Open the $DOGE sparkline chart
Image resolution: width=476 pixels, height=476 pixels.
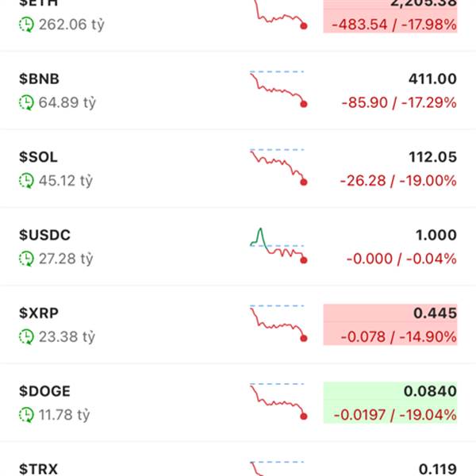[278, 401]
